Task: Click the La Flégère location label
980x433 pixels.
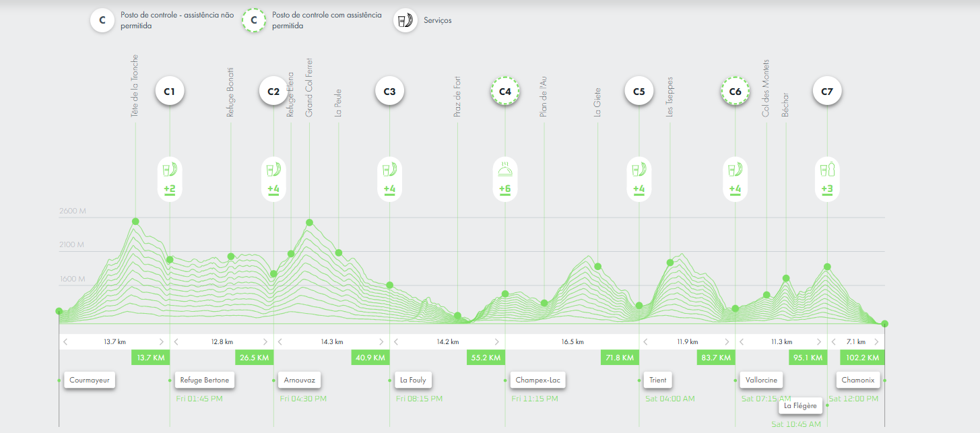Action: [800, 405]
